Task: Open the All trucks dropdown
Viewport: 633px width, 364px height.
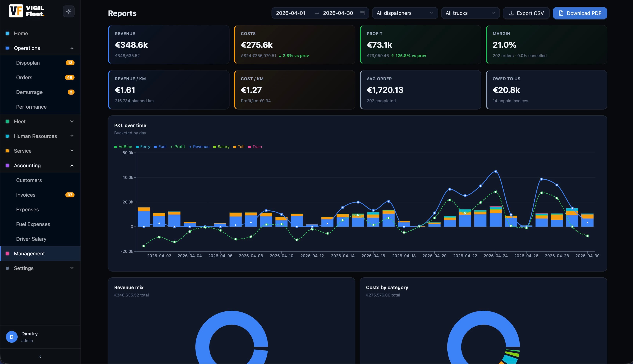Action: click(470, 13)
